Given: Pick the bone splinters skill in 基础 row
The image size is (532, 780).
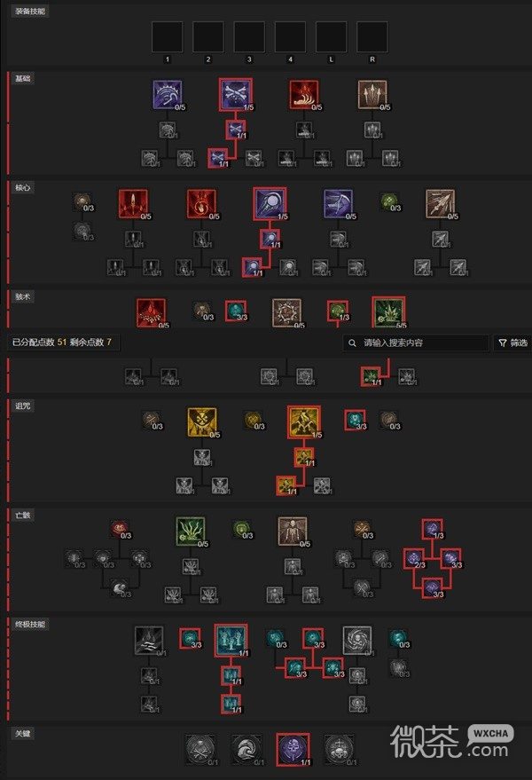Looking at the screenshot, I should (x=372, y=95).
